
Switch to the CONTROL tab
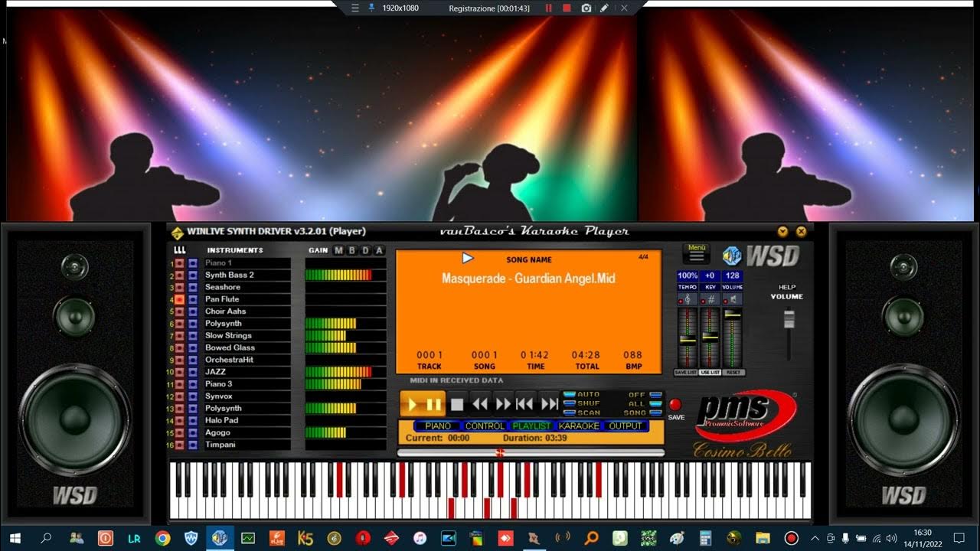(485, 426)
